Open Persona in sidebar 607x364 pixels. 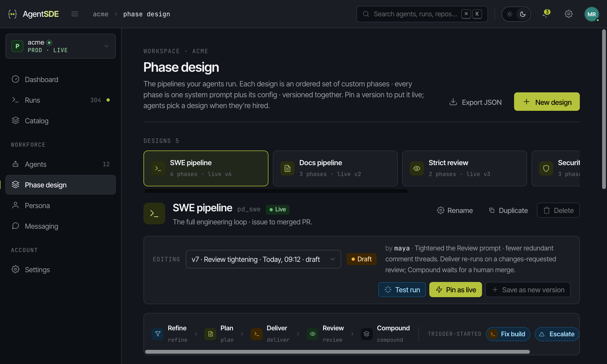pyautogui.click(x=61, y=205)
